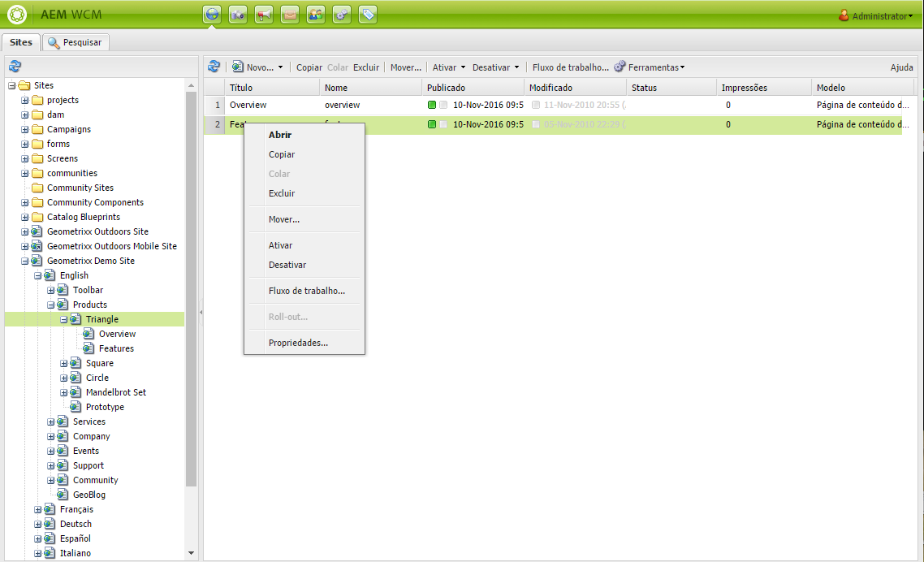Click the tree panel collapse handle
924x562 pixels.
click(x=201, y=312)
